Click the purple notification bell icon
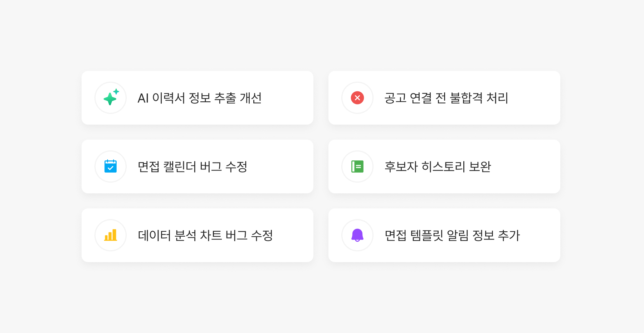The image size is (644, 333). 357,235
